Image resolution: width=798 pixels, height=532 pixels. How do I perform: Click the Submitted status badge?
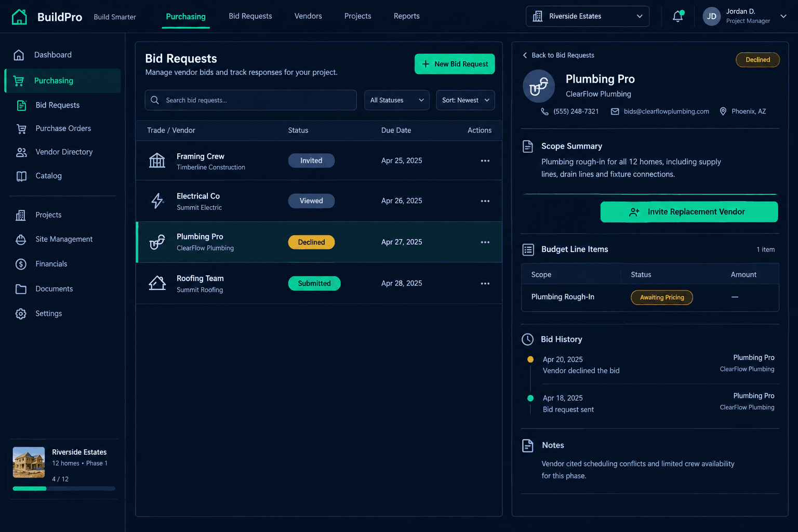[x=314, y=284]
